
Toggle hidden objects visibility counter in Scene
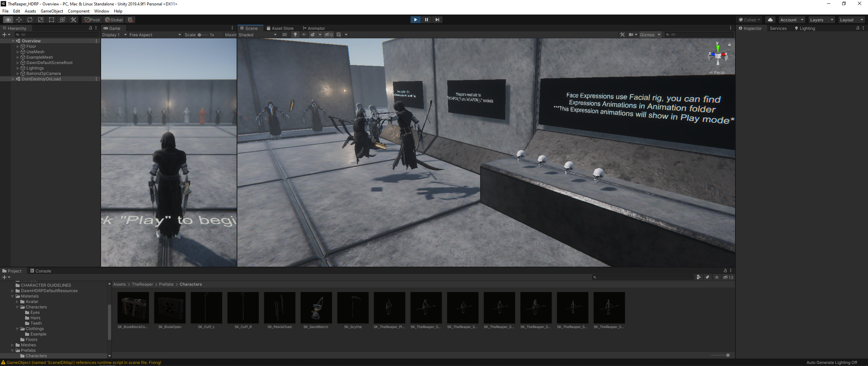(x=329, y=35)
